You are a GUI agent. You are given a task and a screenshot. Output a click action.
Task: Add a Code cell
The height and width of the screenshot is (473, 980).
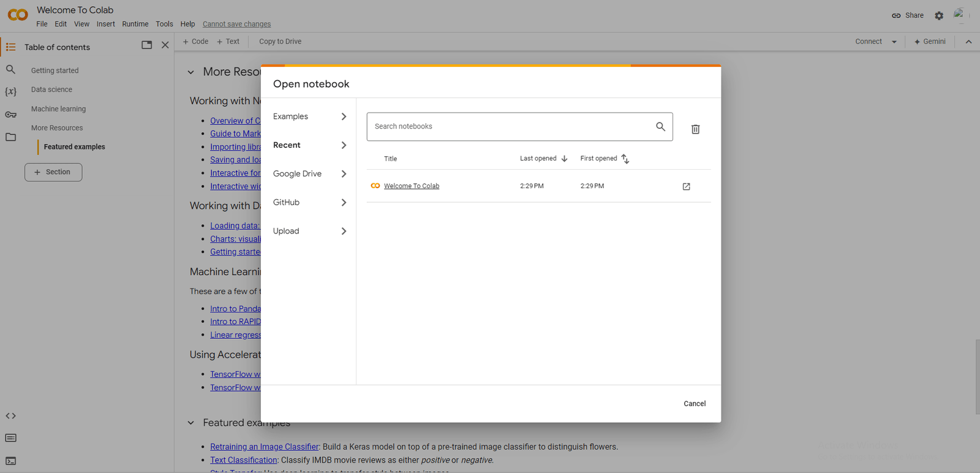point(195,42)
